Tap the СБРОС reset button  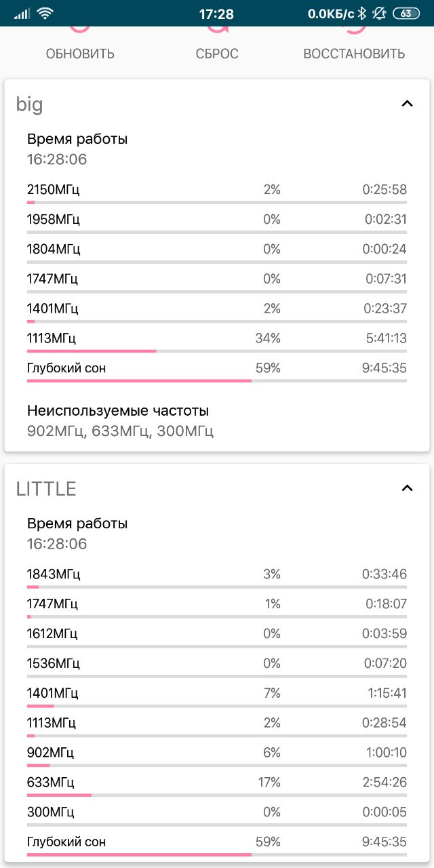click(217, 45)
